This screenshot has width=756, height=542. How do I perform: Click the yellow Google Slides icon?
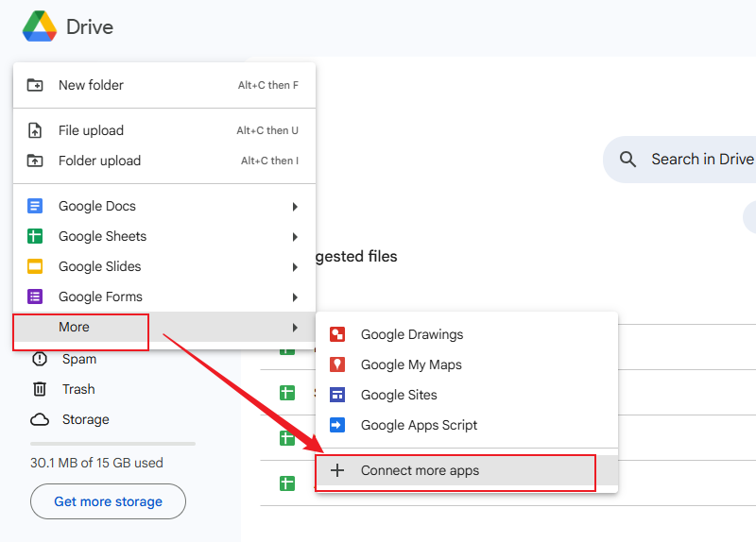click(35, 266)
